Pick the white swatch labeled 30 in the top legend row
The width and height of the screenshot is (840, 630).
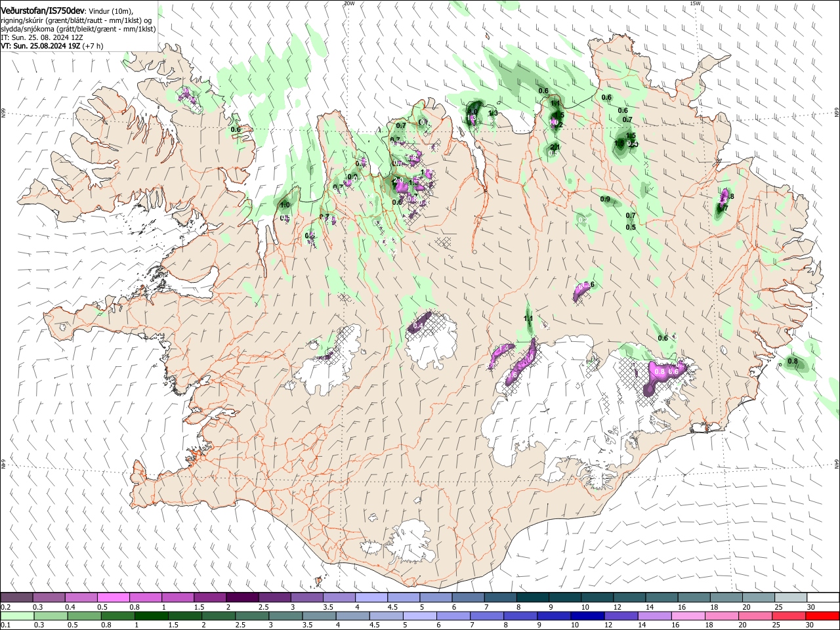(823, 597)
